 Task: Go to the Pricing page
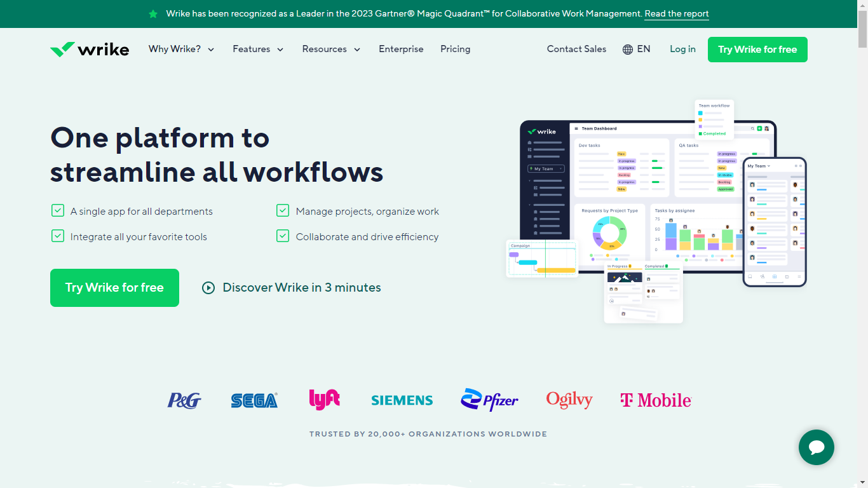click(x=456, y=49)
